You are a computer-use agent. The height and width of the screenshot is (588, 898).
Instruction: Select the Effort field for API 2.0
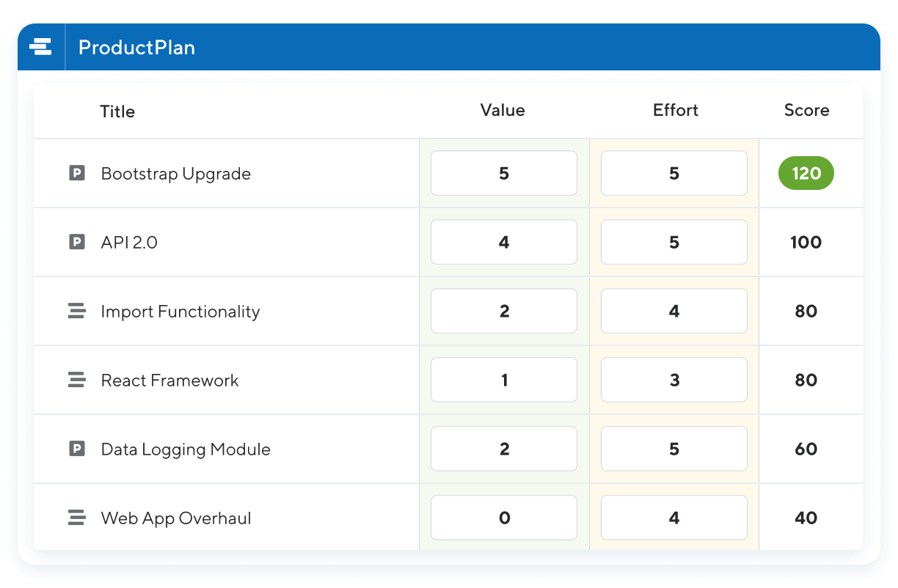[x=673, y=242]
